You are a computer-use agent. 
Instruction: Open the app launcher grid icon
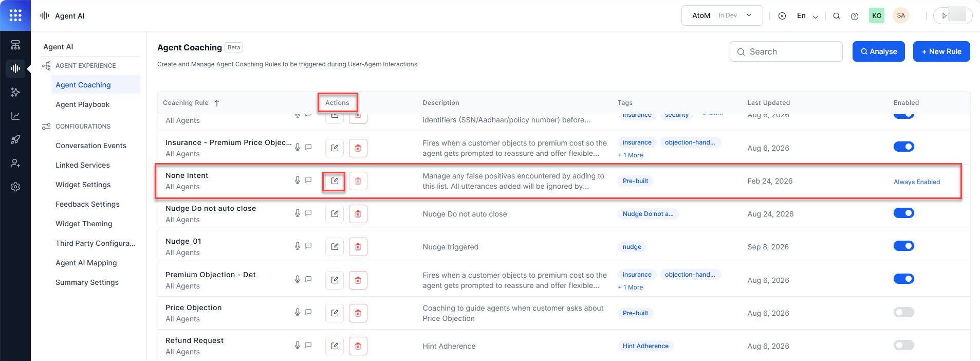15,15
